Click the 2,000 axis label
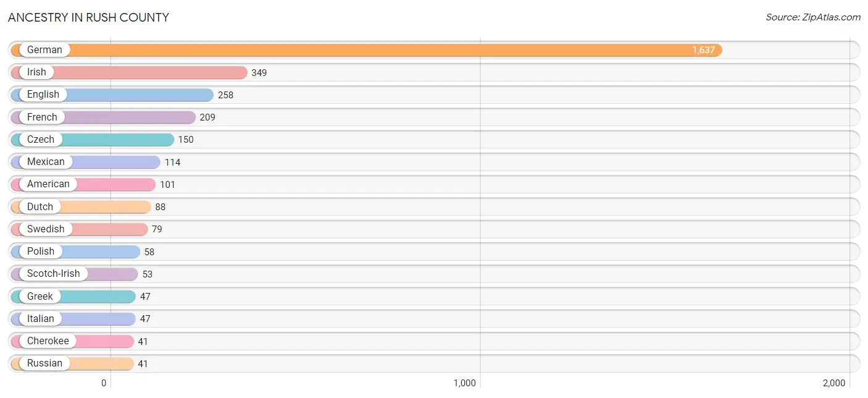 (834, 383)
